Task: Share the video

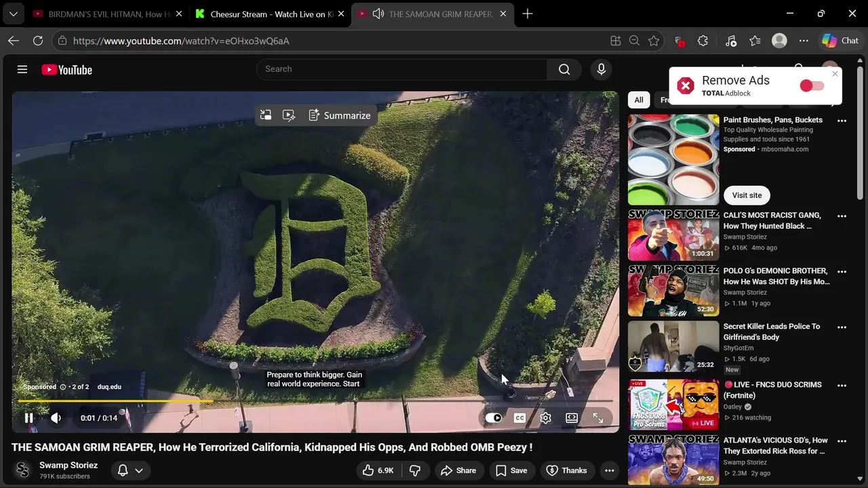Action: coord(458,470)
